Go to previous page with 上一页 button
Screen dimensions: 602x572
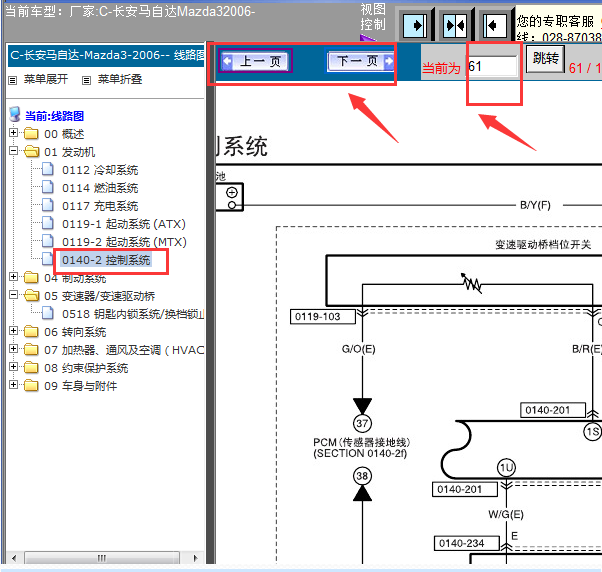click(256, 61)
